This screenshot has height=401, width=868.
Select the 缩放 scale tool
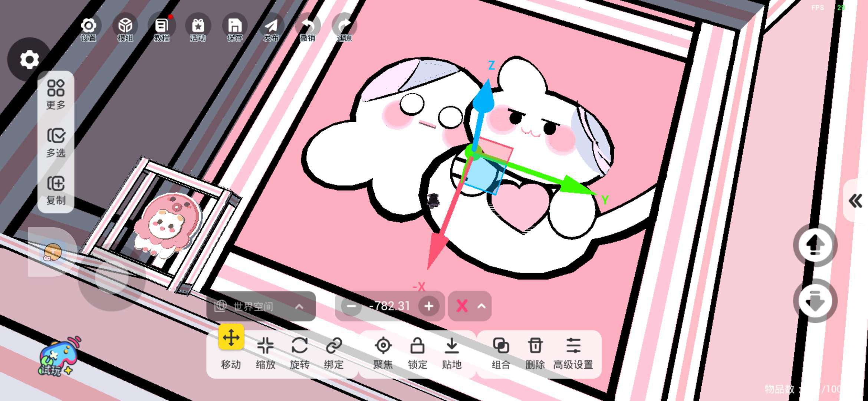click(265, 346)
